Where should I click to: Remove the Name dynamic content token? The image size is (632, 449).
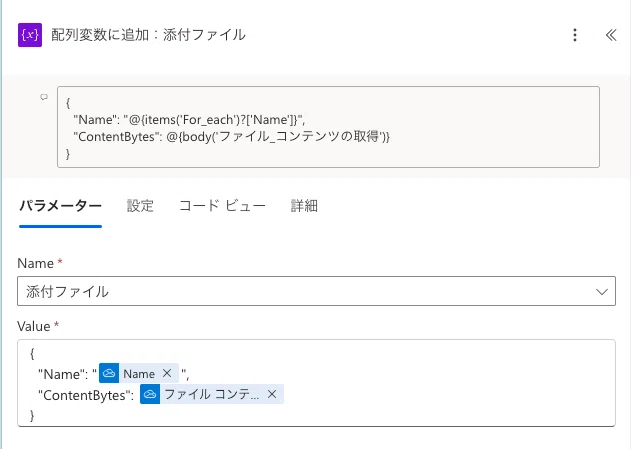pos(167,373)
